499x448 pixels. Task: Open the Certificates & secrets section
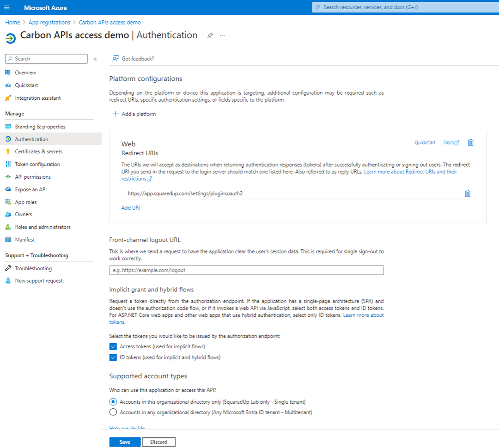pyautogui.click(x=39, y=151)
